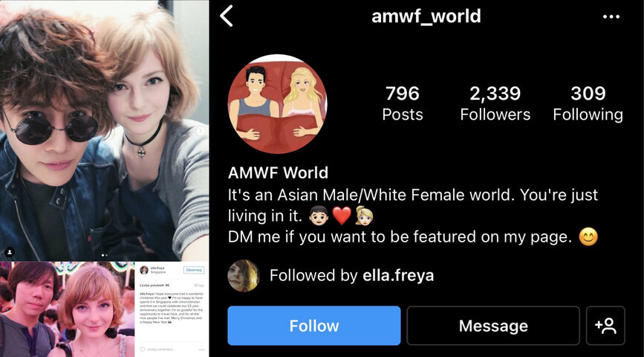Tap the suggested users add-person icon
The image size is (644, 357).
point(605,326)
